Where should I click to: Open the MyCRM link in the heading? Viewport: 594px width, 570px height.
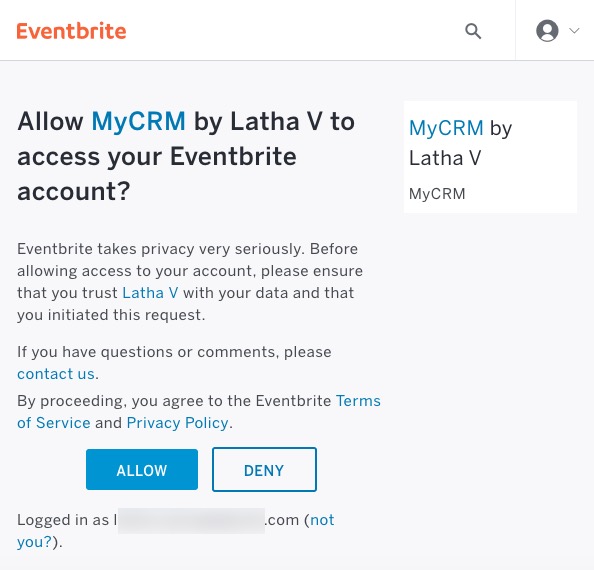coord(138,121)
